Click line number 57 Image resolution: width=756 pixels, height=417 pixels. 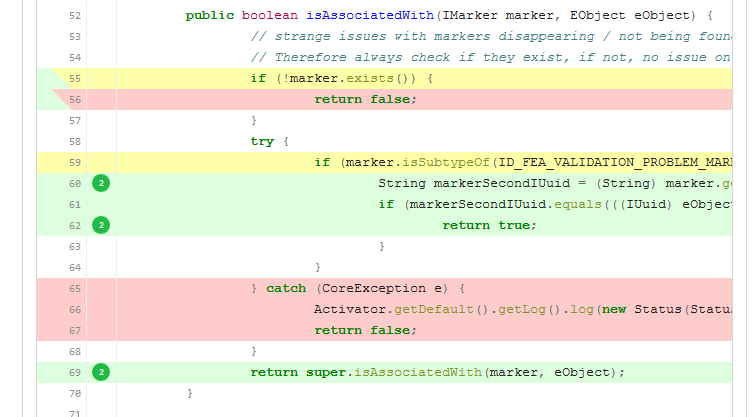(75, 121)
